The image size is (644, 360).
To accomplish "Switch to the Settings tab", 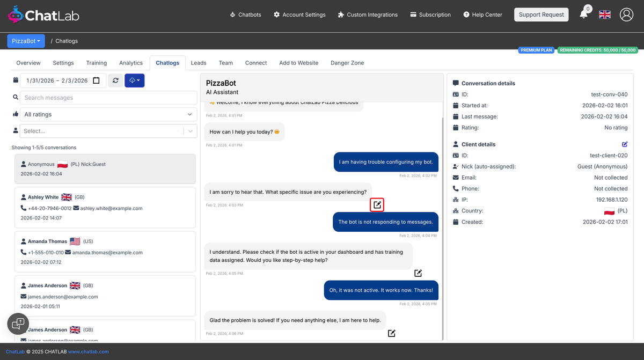I will [x=63, y=63].
